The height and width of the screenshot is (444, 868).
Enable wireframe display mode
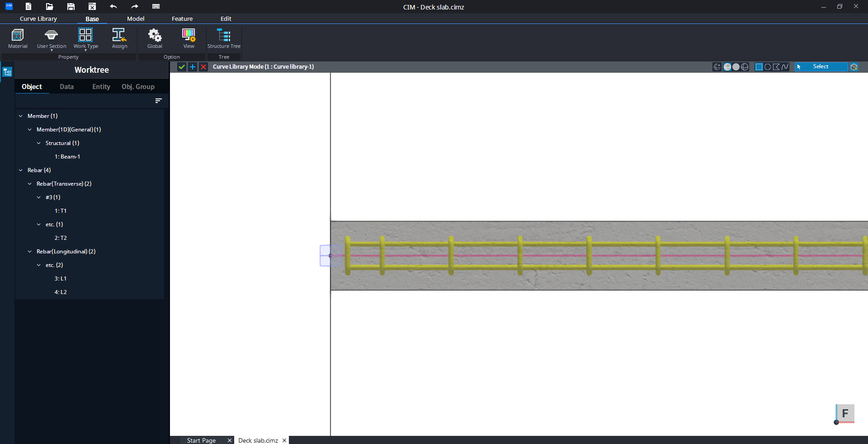coord(745,67)
